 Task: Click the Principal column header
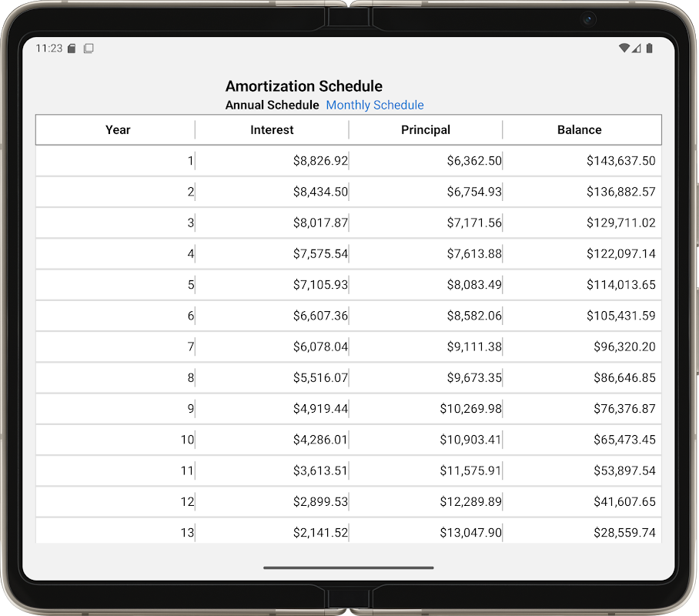pyautogui.click(x=426, y=130)
